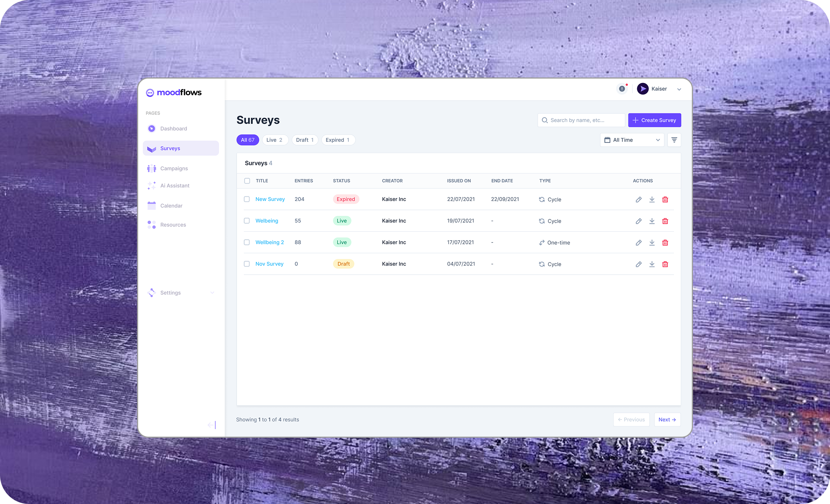Collapse sidebar with arrow icon
Viewport: 830px width, 504px height.
click(x=212, y=425)
